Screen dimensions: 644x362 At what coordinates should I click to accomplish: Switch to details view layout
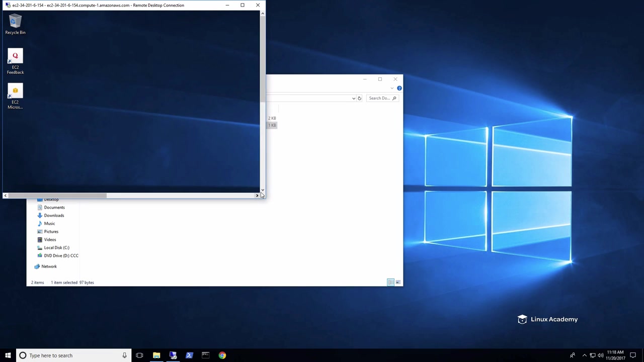click(390, 283)
